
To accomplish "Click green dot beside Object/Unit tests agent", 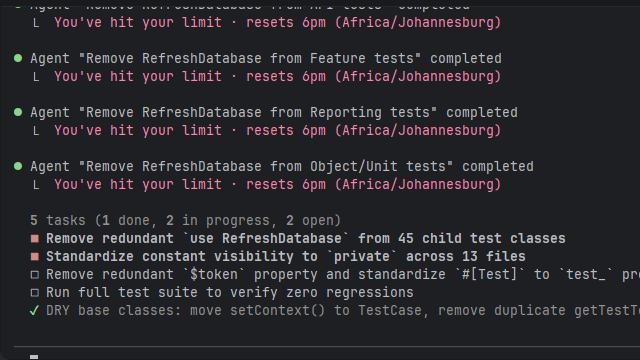I will (x=18, y=166).
